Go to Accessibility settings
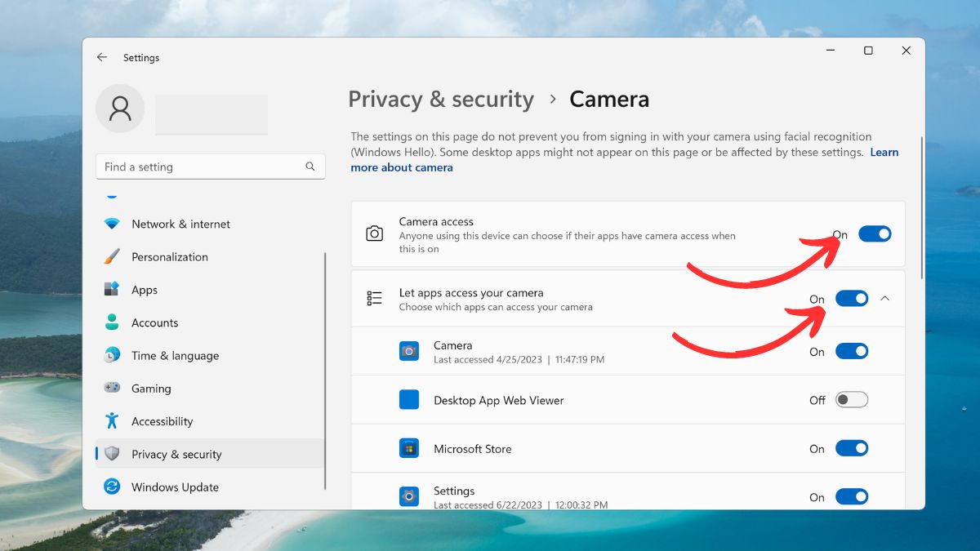Screen dimensions: 980x551 (x=210, y=421)
